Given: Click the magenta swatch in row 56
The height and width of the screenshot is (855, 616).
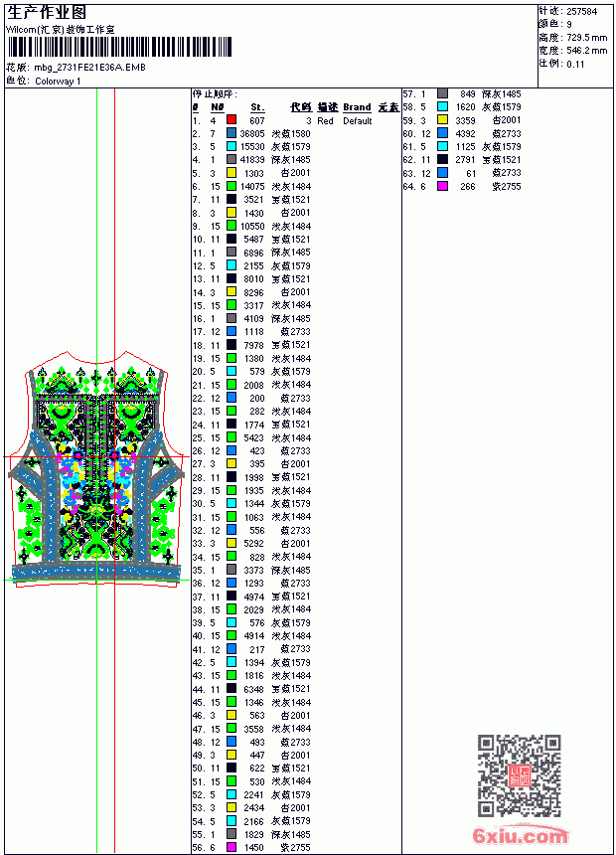Looking at the screenshot, I should pos(231,847).
